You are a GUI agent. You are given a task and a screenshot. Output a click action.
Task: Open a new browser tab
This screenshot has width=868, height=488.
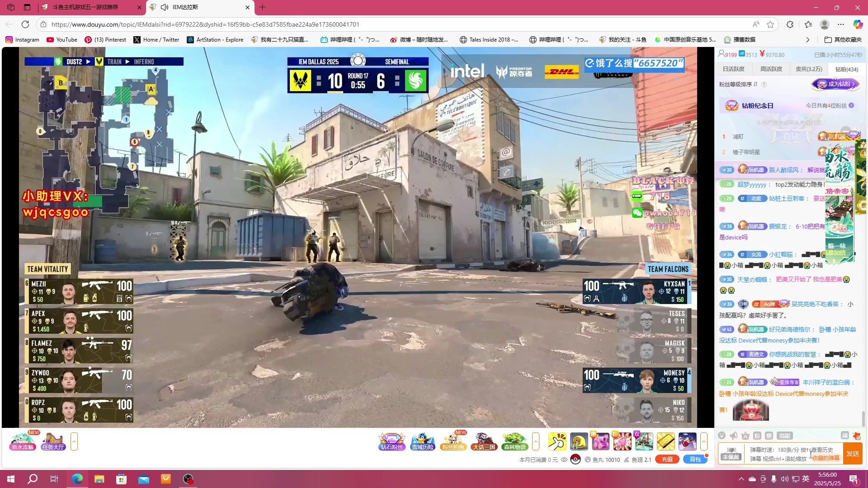click(263, 7)
